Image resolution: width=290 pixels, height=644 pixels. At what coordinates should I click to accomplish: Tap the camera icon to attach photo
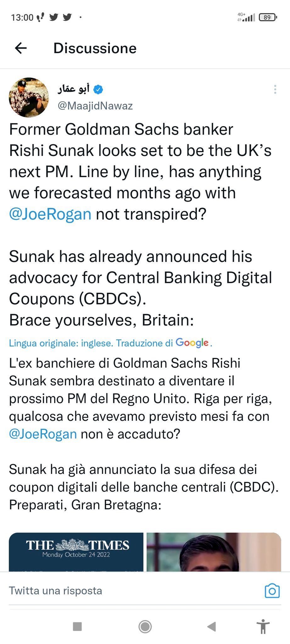(x=272, y=591)
